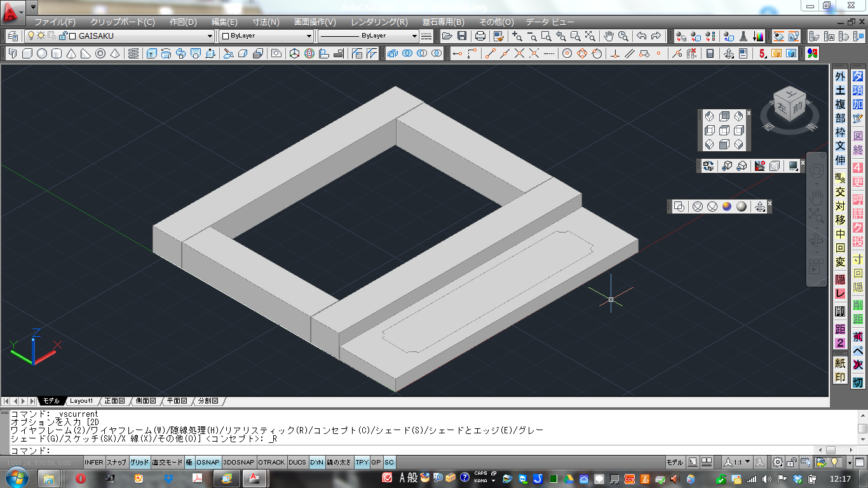Select the Wedge solid tool

tap(85, 53)
